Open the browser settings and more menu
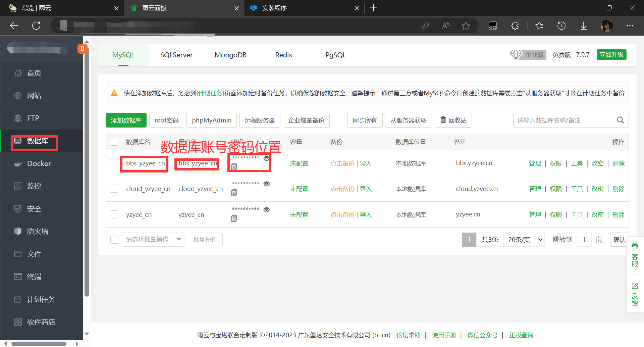 (x=630, y=26)
